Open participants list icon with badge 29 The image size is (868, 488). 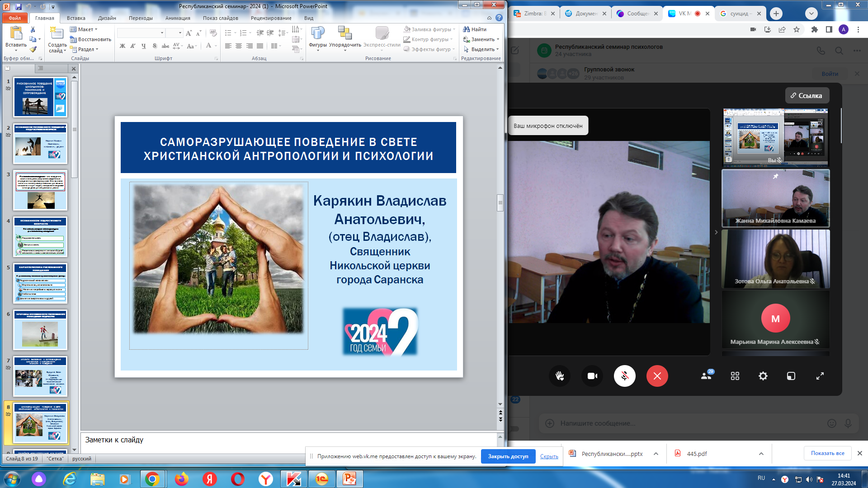tap(706, 376)
